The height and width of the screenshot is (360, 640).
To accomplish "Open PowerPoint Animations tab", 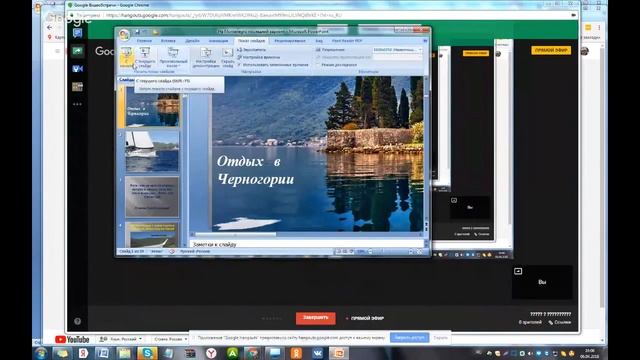I will pos(218,41).
